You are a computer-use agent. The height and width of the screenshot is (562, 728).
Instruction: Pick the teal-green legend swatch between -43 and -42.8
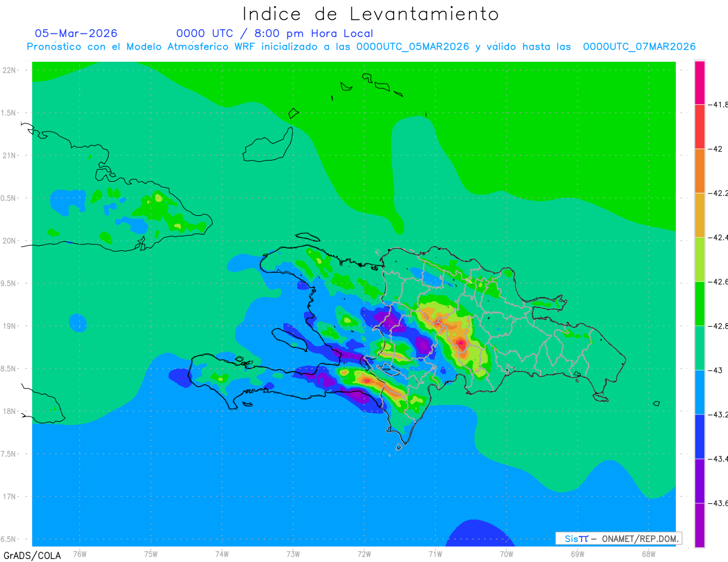click(x=699, y=348)
